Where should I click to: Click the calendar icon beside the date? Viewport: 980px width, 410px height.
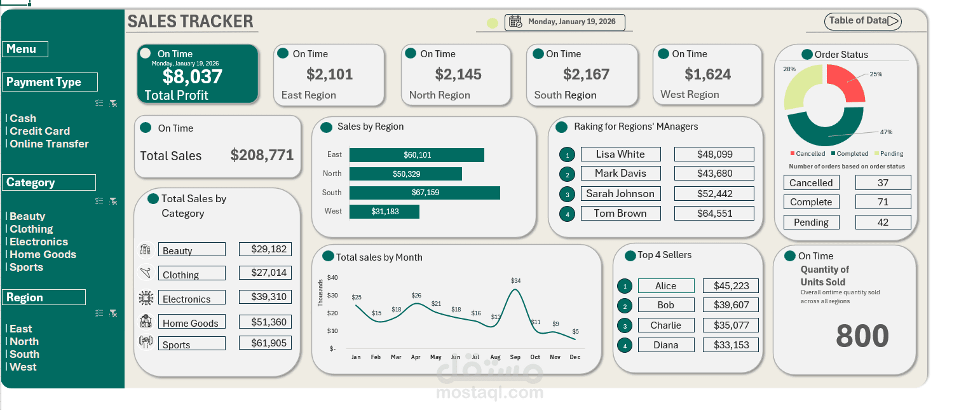coord(515,22)
